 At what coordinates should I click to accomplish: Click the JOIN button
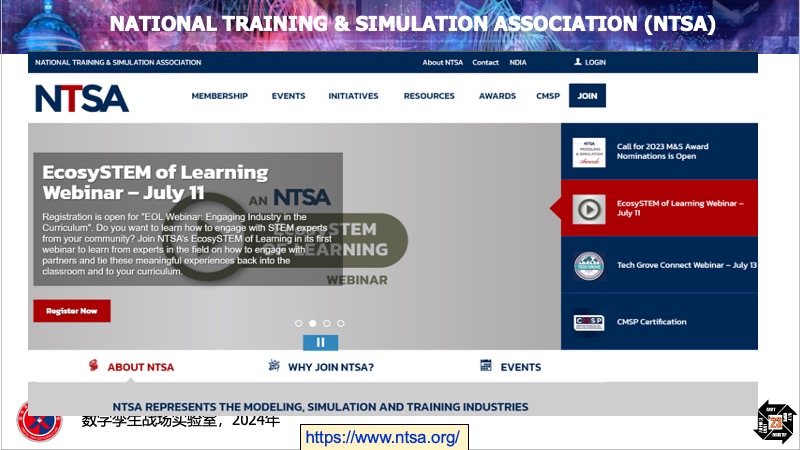tap(587, 95)
